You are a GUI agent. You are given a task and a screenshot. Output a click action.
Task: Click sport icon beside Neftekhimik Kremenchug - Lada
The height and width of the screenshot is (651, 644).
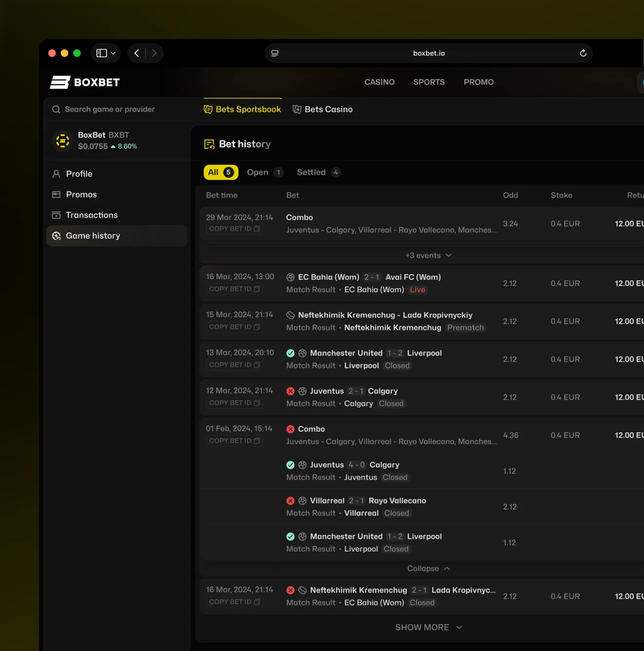290,315
